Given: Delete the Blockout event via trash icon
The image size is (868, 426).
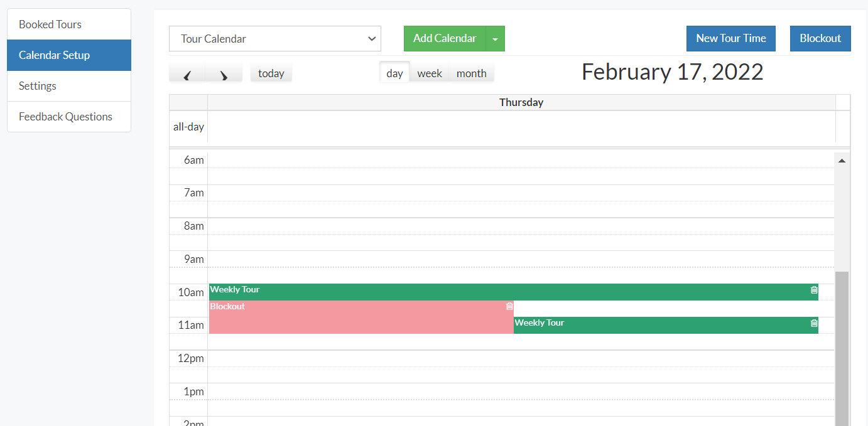Looking at the screenshot, I should 509,306.
